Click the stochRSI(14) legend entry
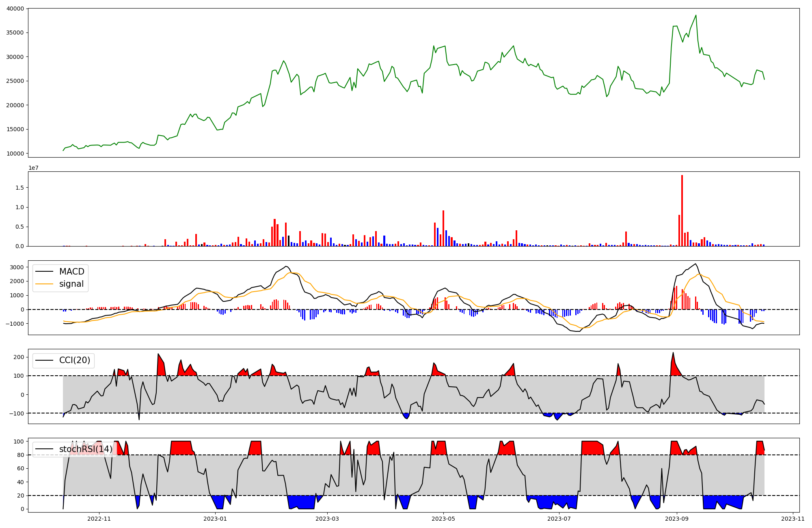Viewport: 812px width, 528px height. point(85,449)
